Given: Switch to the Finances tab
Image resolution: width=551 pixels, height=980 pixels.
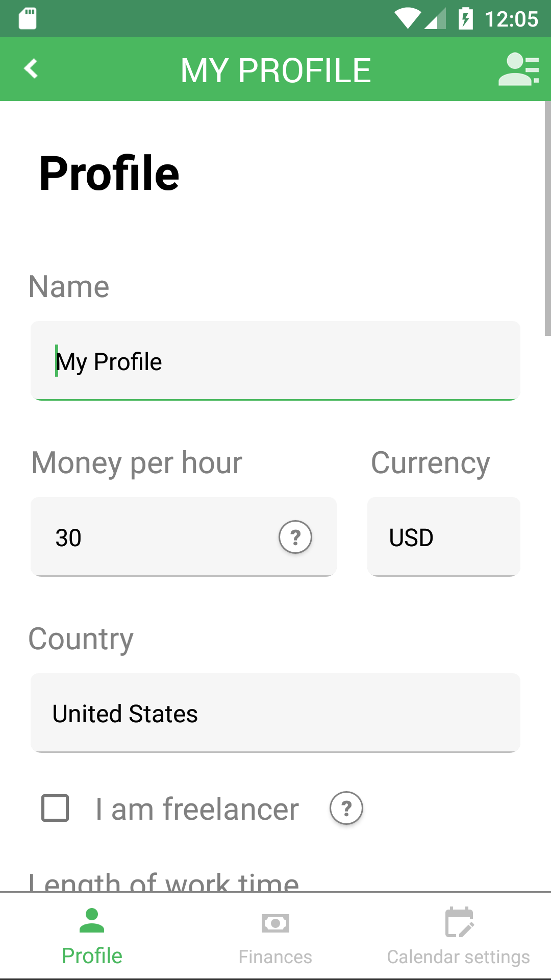Looking at the screenshot, I should click(275, 957).
